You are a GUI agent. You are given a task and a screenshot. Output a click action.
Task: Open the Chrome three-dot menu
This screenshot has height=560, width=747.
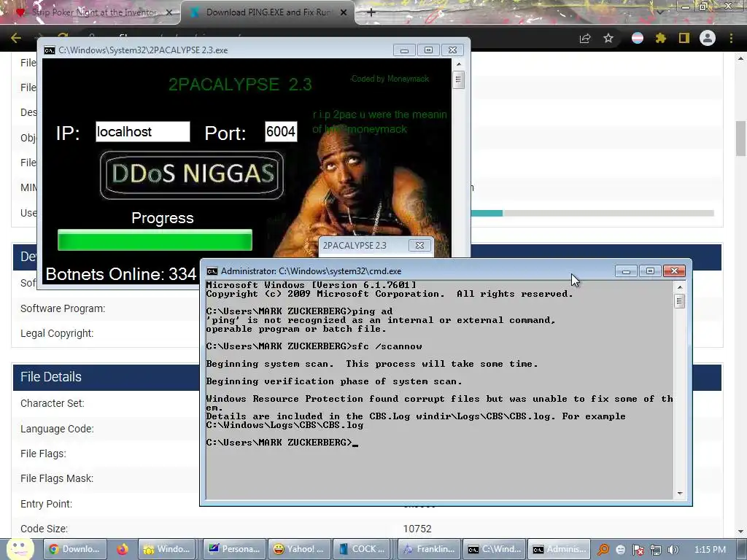point(731,38)
